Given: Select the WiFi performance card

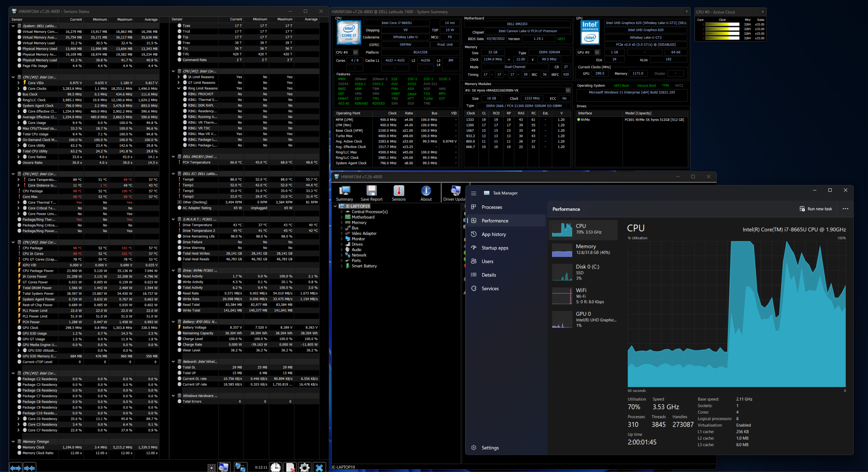Looking at the screenshot, I should (x=583, y=295).
